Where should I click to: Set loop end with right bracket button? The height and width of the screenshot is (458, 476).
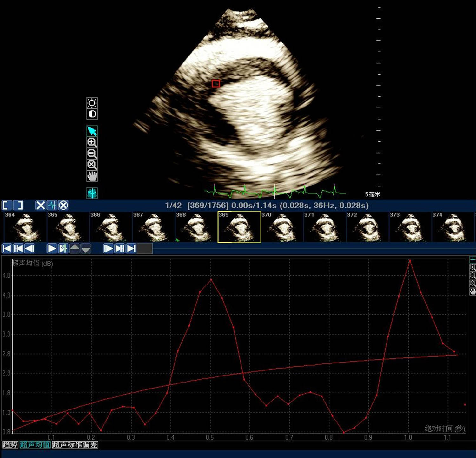click(18, 205)
